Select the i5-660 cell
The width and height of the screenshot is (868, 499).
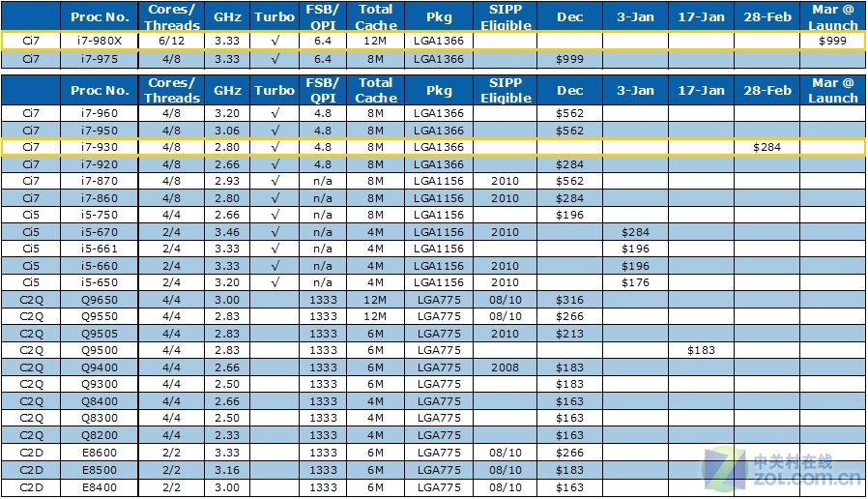[x=100, y=266]
